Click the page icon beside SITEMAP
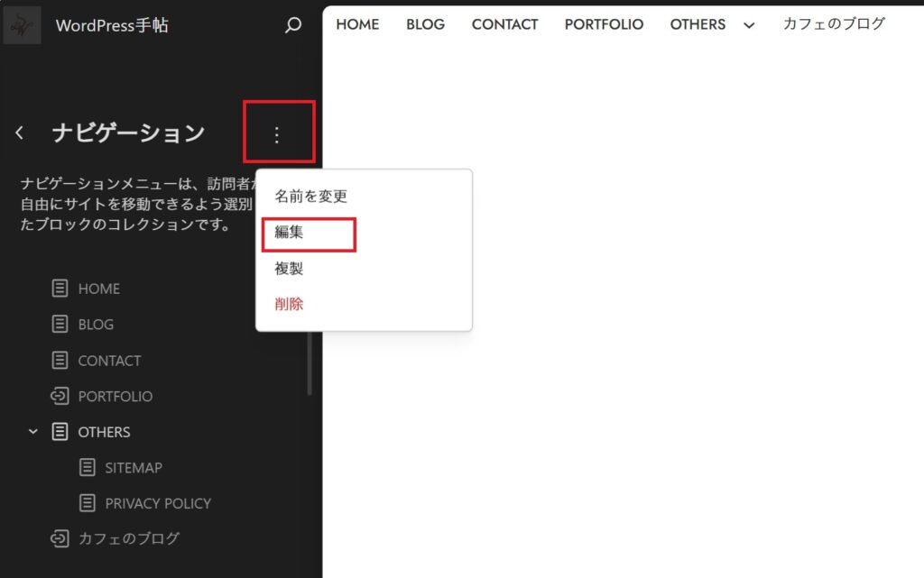The height and width of the screenshot is (578, 924). [x=87, y=467]
